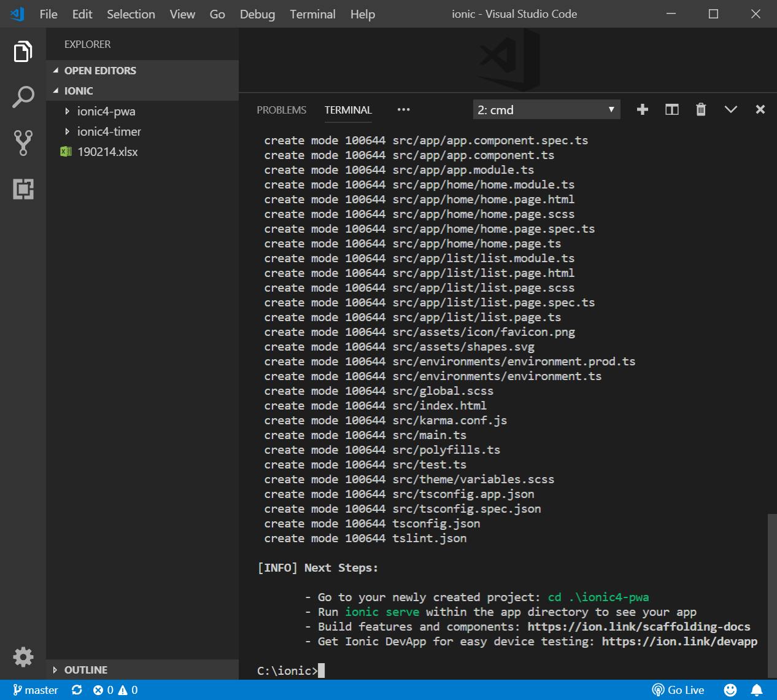
Task: Open the Extensions view
Action: click(x=23, y=189)
